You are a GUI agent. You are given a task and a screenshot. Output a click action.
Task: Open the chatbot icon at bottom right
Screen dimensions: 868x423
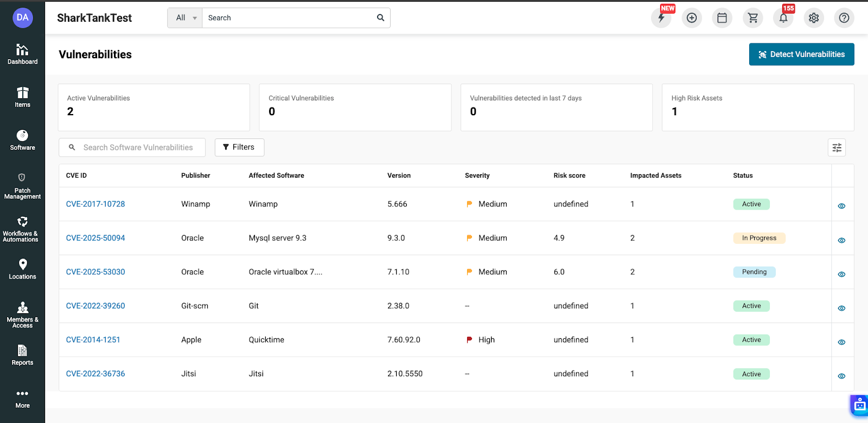(x=860, y=405)
